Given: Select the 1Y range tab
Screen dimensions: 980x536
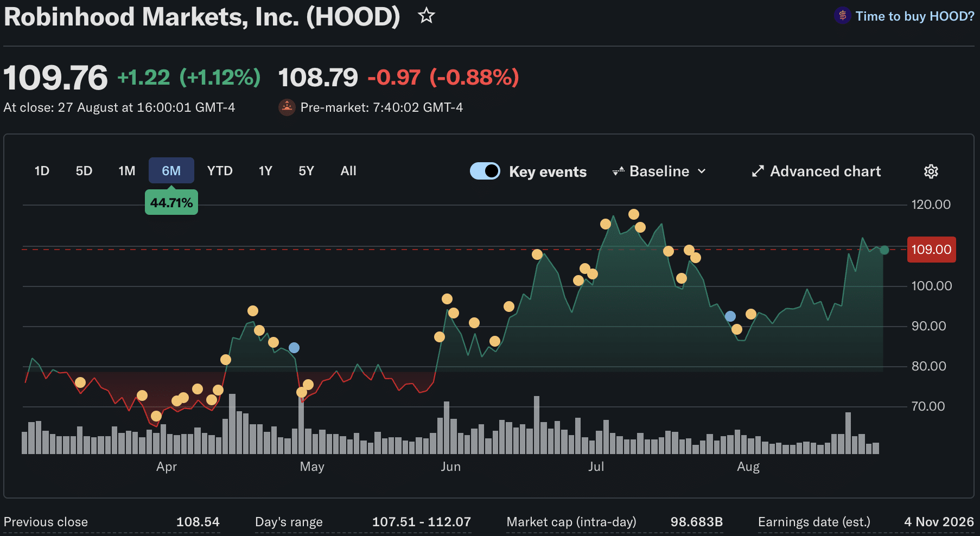Looking at the screenshot, I should (x=265, y=171).
